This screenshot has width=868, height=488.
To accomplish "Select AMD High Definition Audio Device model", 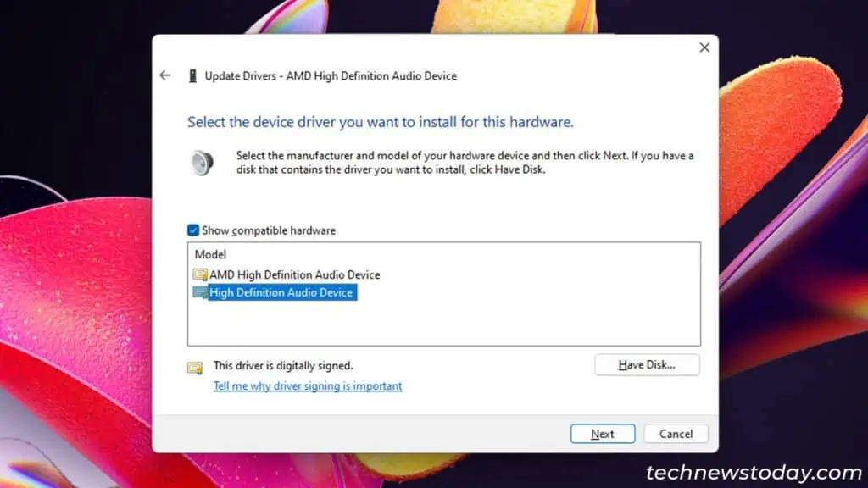I will click(x=294, y=274).
